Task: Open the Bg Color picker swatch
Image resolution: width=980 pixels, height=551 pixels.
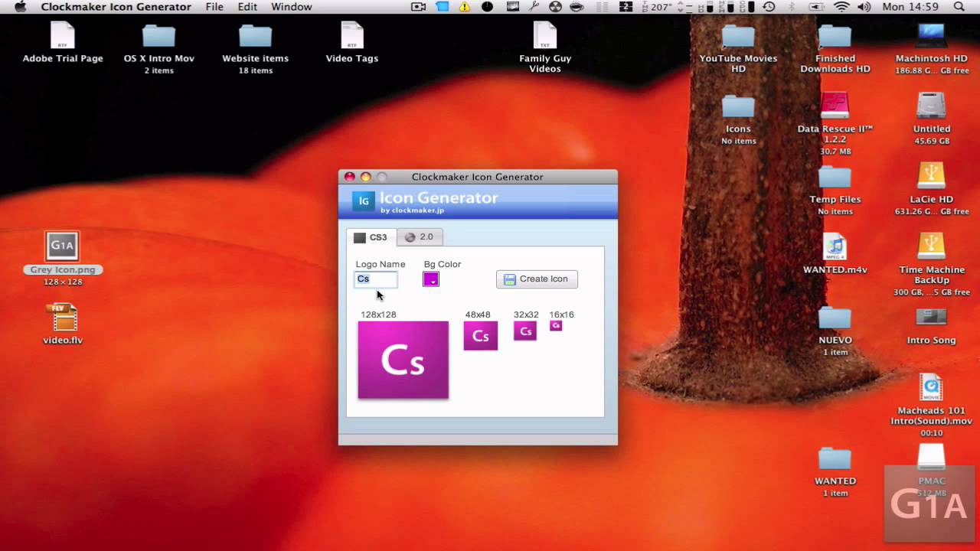Action: click(x=430, y=279)
